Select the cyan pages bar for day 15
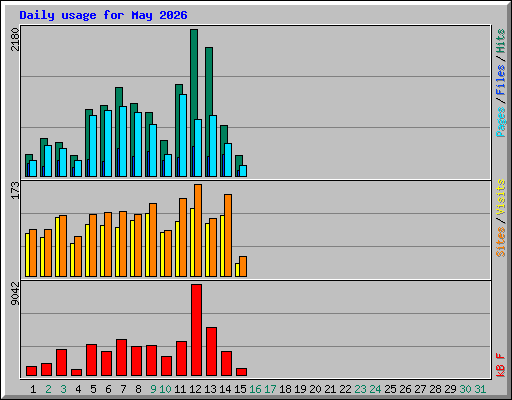Screen dimensions: 512x400 243,171
